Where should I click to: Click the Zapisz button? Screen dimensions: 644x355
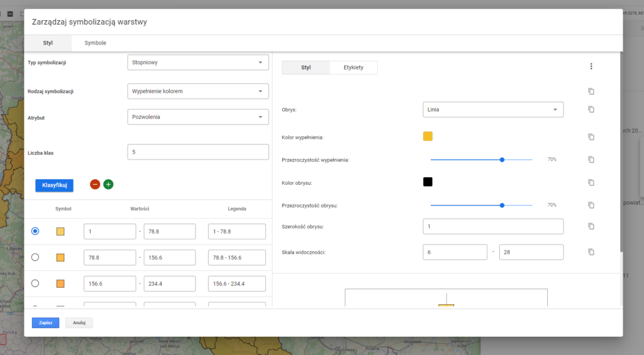point(45,323)
